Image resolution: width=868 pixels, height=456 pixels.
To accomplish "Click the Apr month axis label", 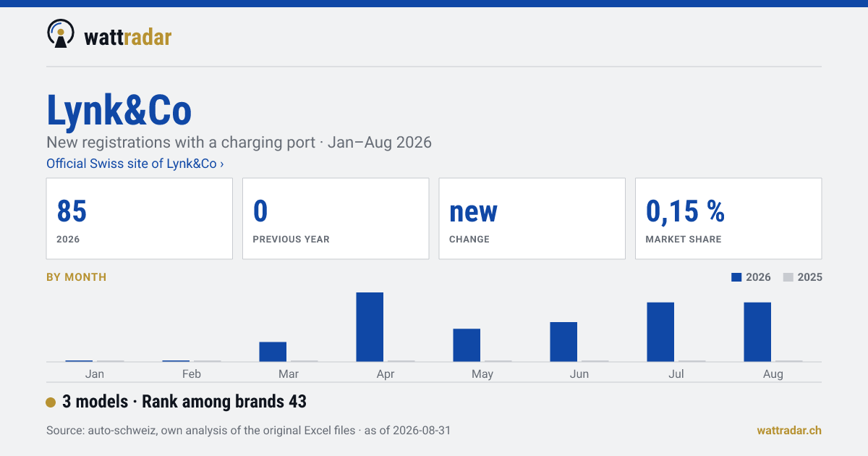I will coord(386,373).
